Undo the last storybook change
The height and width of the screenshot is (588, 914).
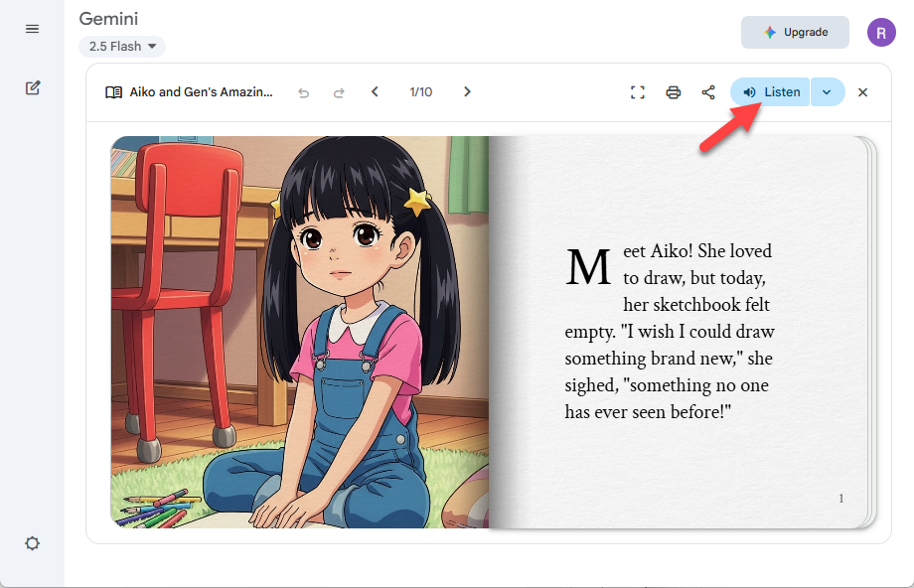coord(303,92)
